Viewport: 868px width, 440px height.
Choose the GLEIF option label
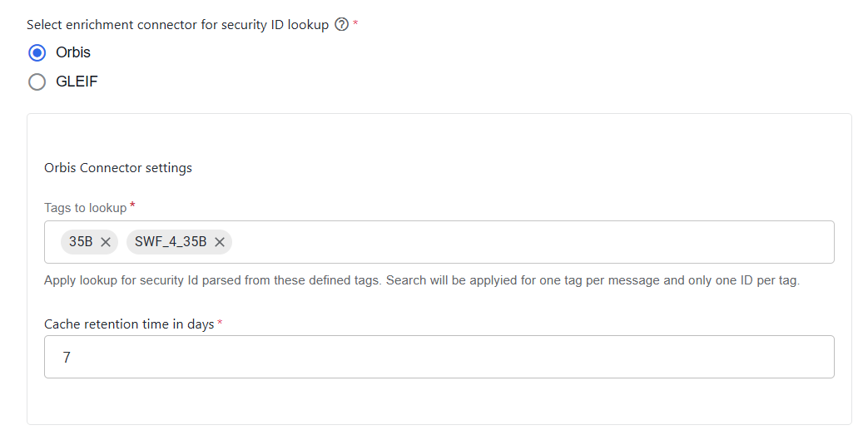click(x=77, y=82)
